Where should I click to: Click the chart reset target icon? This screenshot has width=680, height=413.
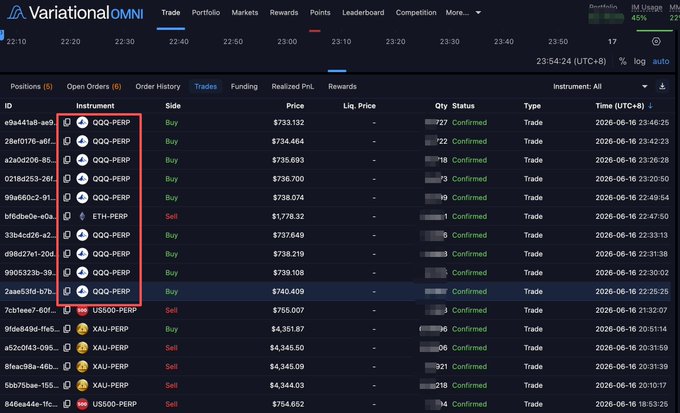click(656, 41)
